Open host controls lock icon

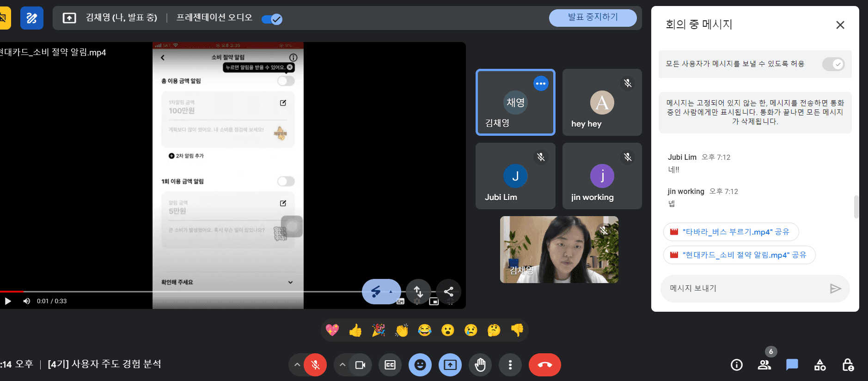(x=848, y=365)
